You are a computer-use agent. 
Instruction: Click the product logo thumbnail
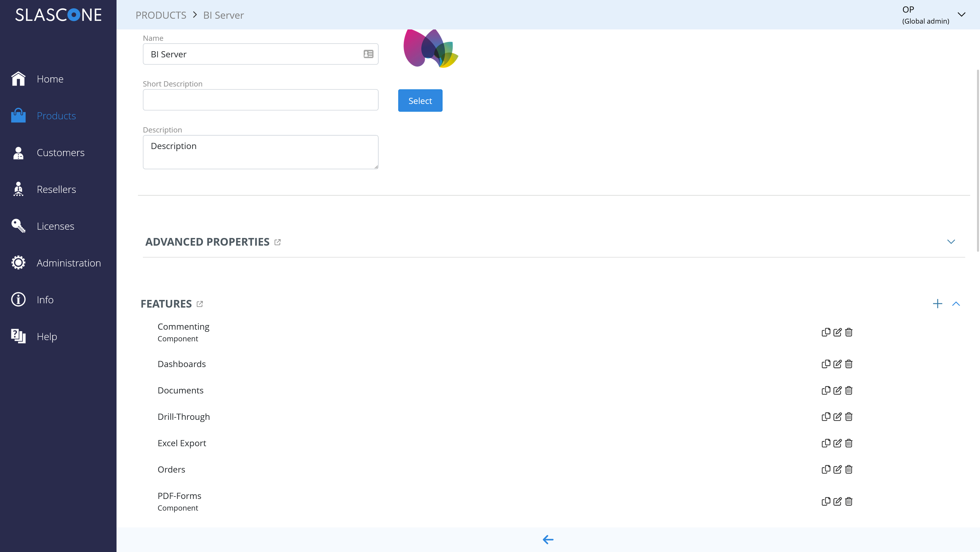(430, 48)
